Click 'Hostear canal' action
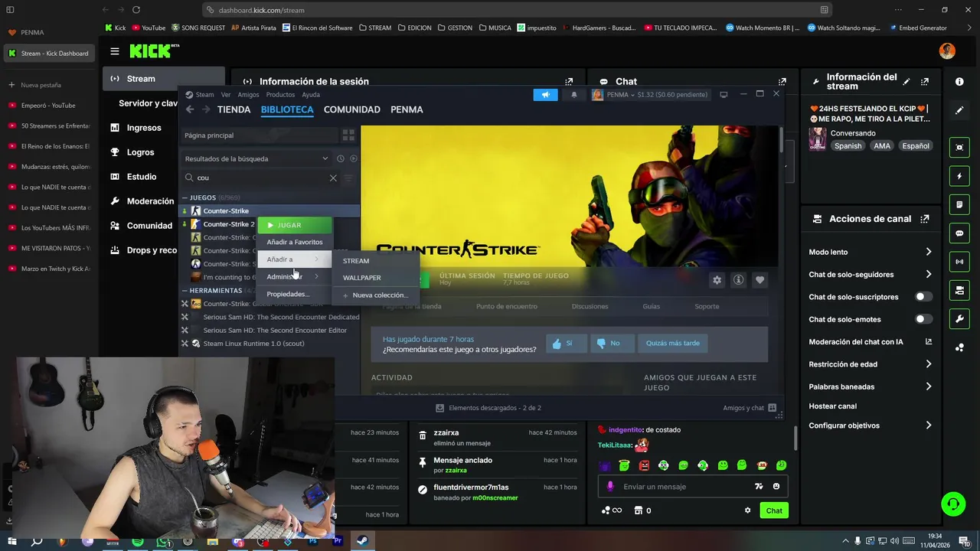This screenshot has width=980, height=551. (x=832, y=406)
